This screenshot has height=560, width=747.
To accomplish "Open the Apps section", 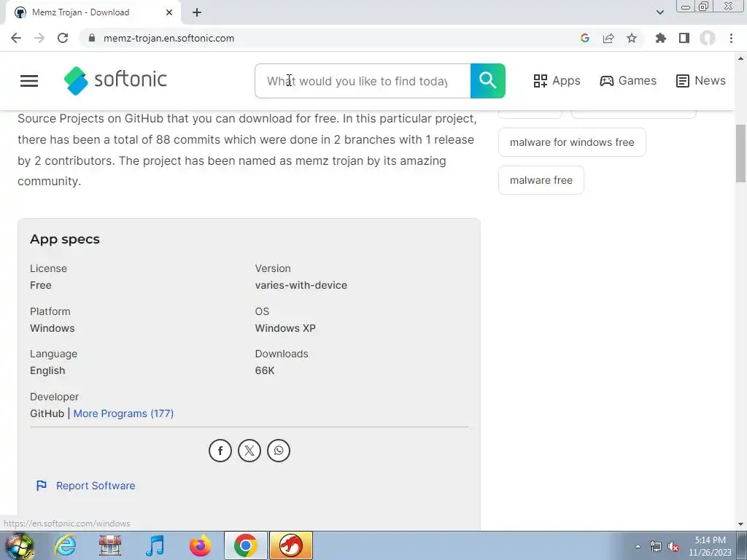I will (x=557, y=80).
